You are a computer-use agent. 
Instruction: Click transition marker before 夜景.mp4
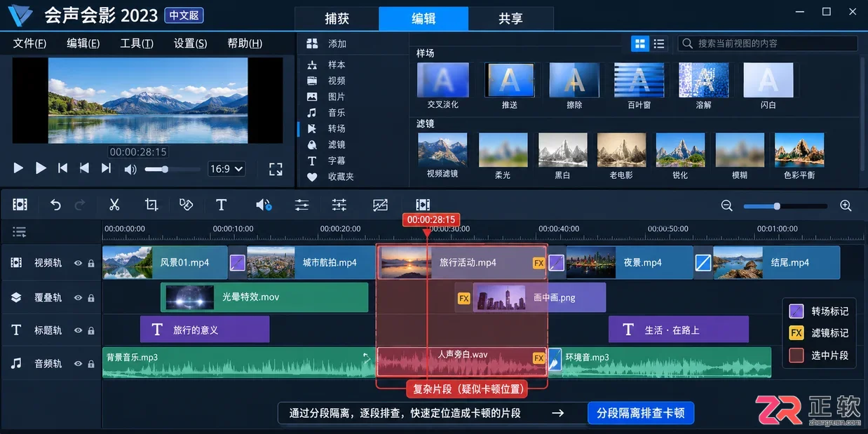click(x=556, y=263)
